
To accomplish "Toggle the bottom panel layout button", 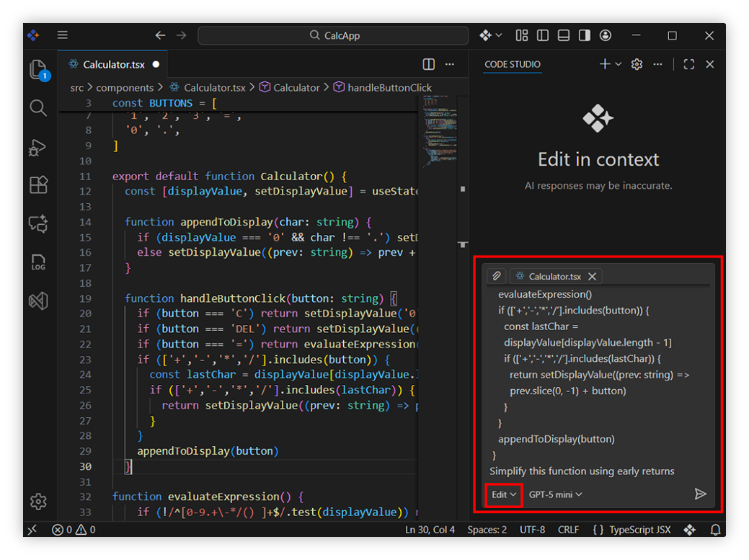I will click(x=564, y=35).
